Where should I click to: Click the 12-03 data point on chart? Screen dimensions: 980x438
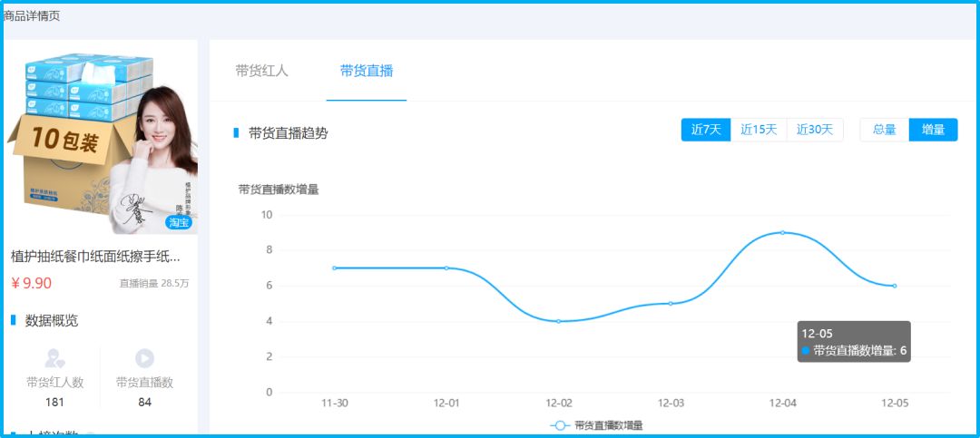(671, 303)
